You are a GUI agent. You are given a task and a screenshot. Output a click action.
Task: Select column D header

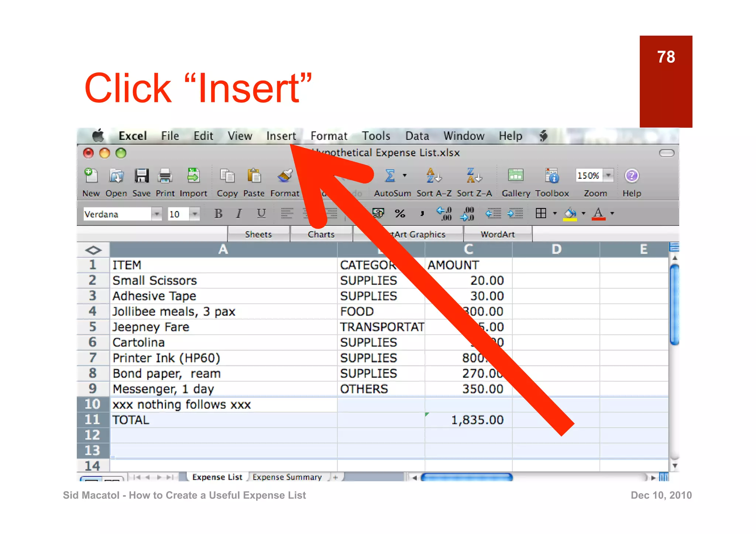556,249
